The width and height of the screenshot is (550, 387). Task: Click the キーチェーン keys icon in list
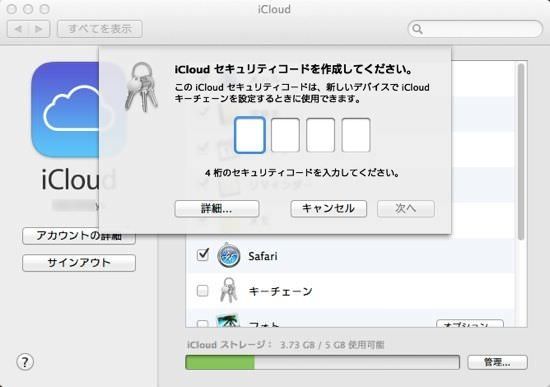(228, 290)
